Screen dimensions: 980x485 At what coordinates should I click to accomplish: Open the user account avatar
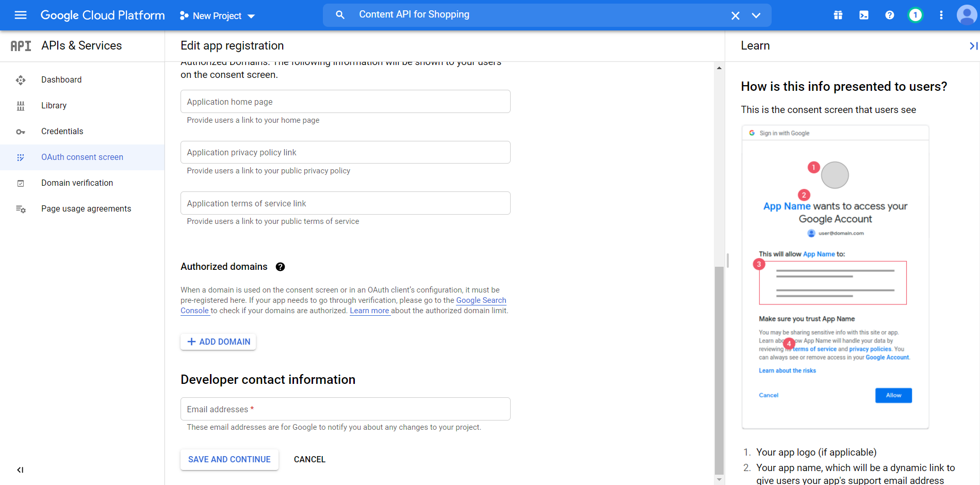(x=967, y=15)
